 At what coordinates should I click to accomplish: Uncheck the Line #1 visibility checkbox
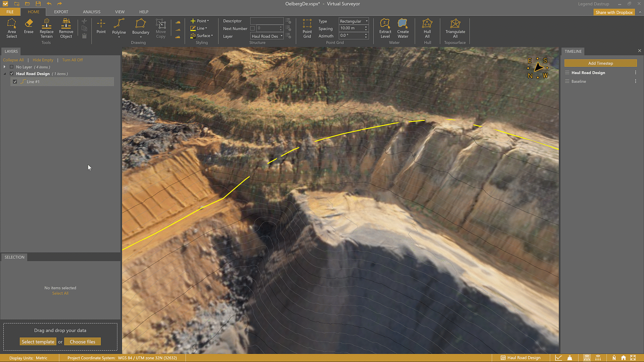click(15, 82)
